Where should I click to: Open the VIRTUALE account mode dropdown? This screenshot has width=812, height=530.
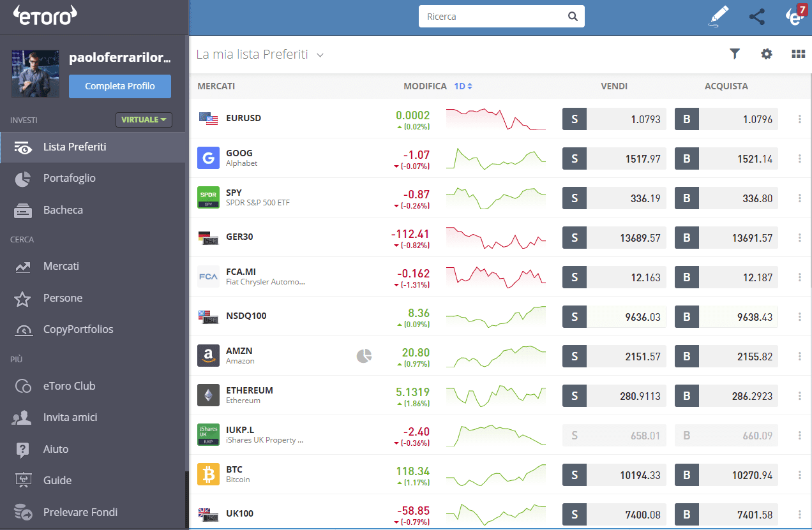pos(144,119)
